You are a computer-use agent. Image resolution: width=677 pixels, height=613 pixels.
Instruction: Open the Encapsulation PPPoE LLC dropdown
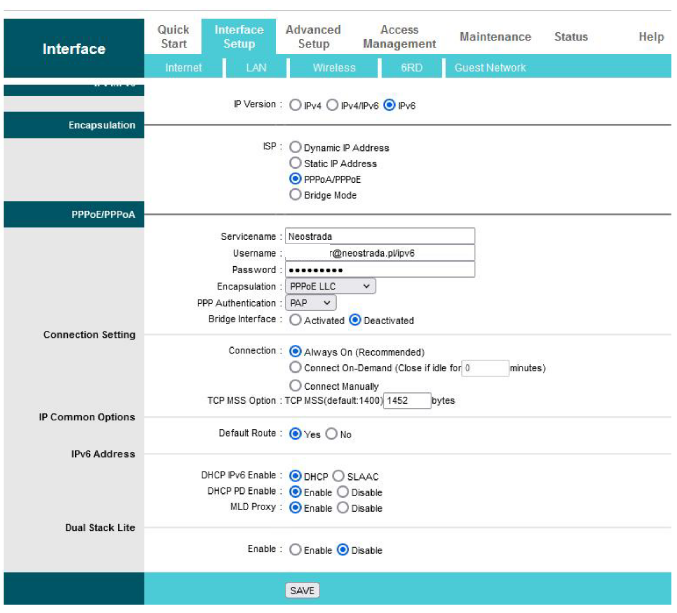(330, 286)
